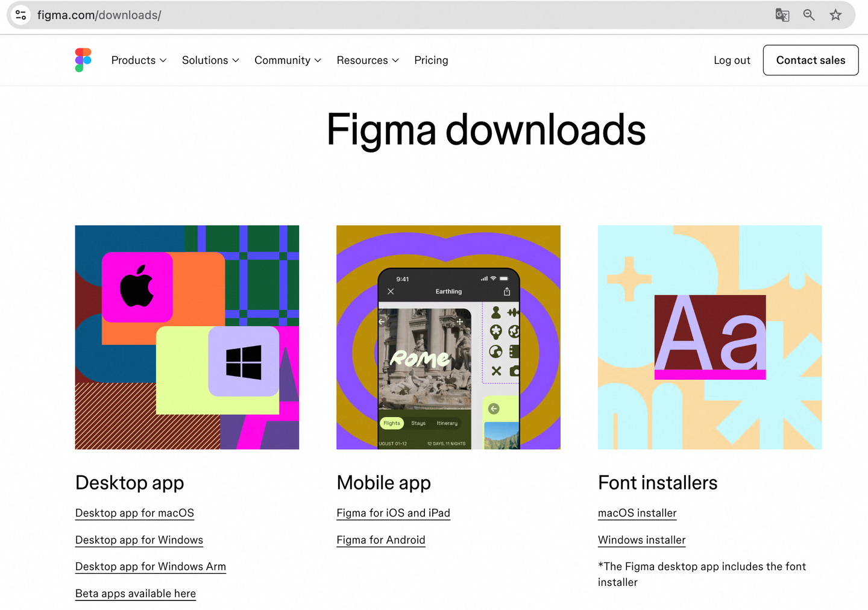Expand the Solutions dropdown menu
The height and width of the screenshot is (610, 868).
[x=210, y=60]
